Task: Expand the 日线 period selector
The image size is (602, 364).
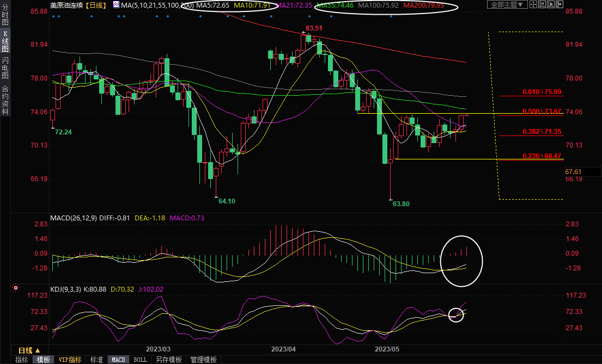Action: click(29, 350)
